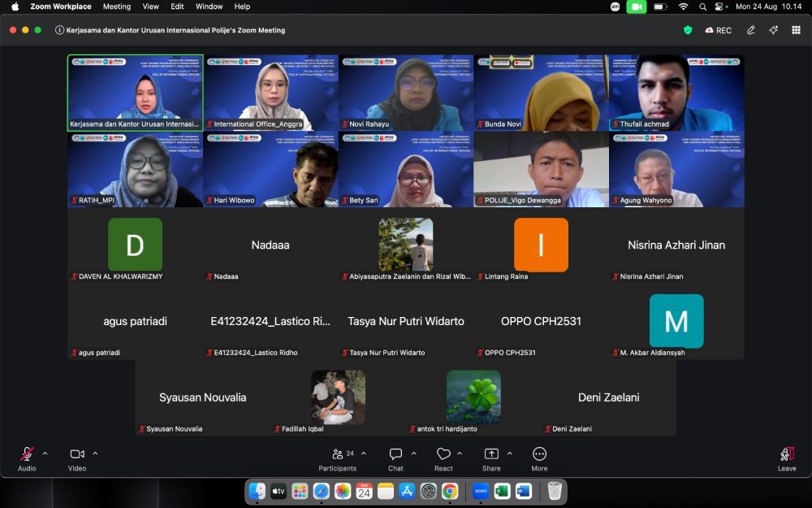Open Photos app in the Dock
The image size is (812, 508).
343,490
